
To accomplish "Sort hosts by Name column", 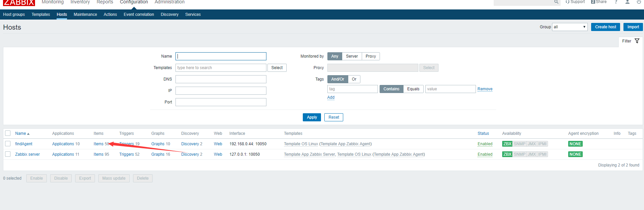I will coord(22,133).
